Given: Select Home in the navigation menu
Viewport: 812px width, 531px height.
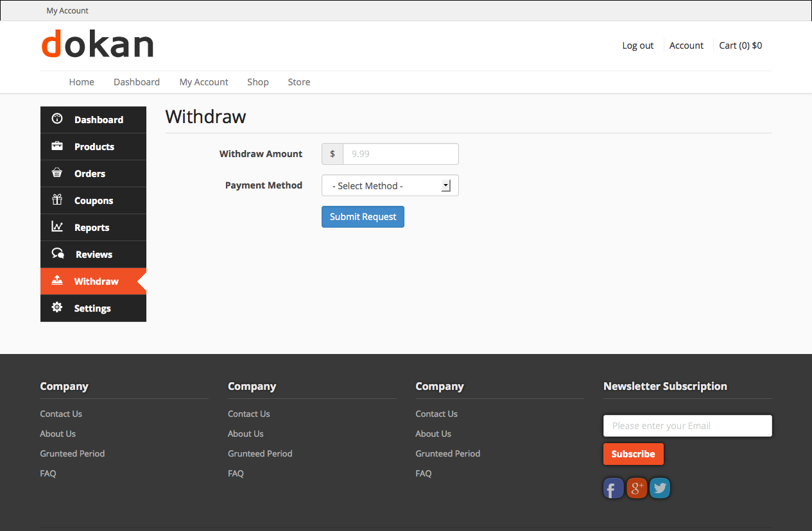Looking at the screenshot, I should click(x=82, y=82).
